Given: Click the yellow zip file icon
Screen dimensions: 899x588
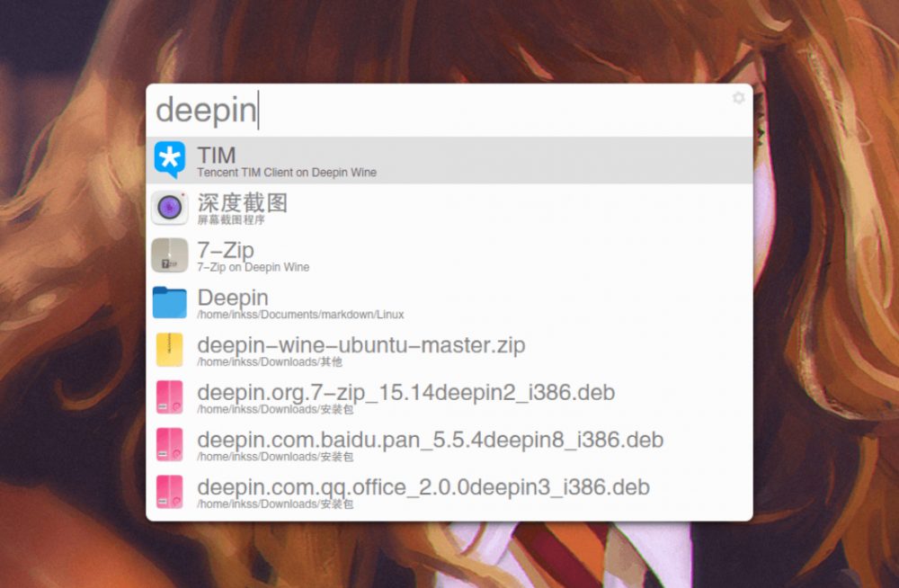Looking at the screenshot, I should 170,350.
